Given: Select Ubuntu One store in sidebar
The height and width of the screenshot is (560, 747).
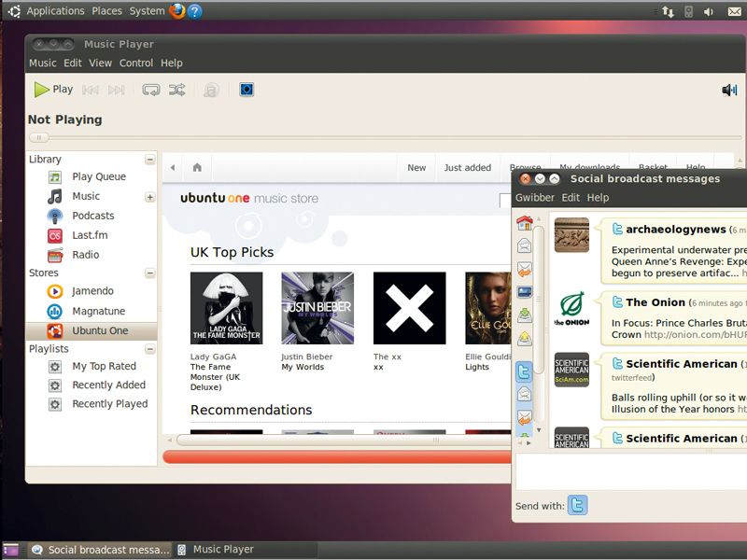Looking at the screenshot, I should coord(92,330).
